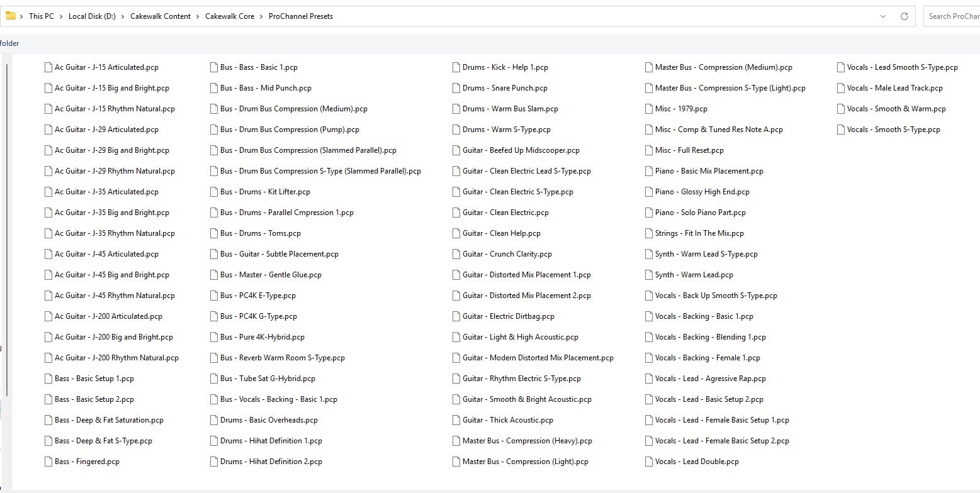Click file icon of Misc - 1979.pcp
This screenshot has height=493, width=980.
(x=649, y=109)
